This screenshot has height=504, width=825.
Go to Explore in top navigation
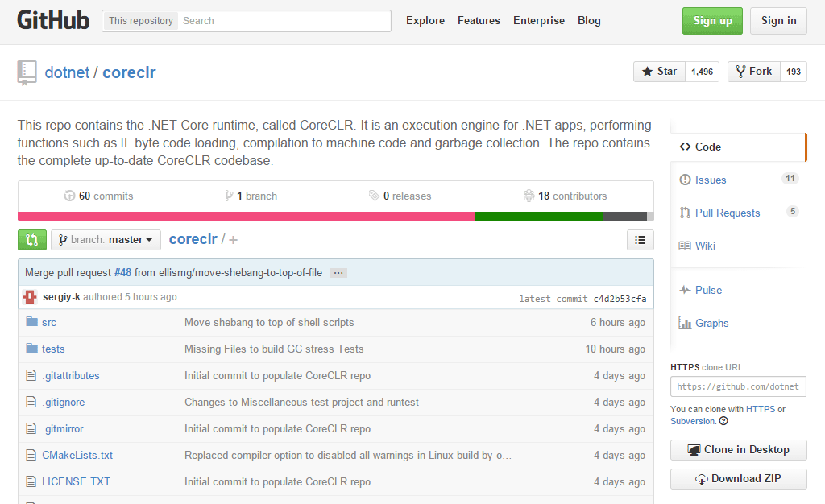click(425, 21)
